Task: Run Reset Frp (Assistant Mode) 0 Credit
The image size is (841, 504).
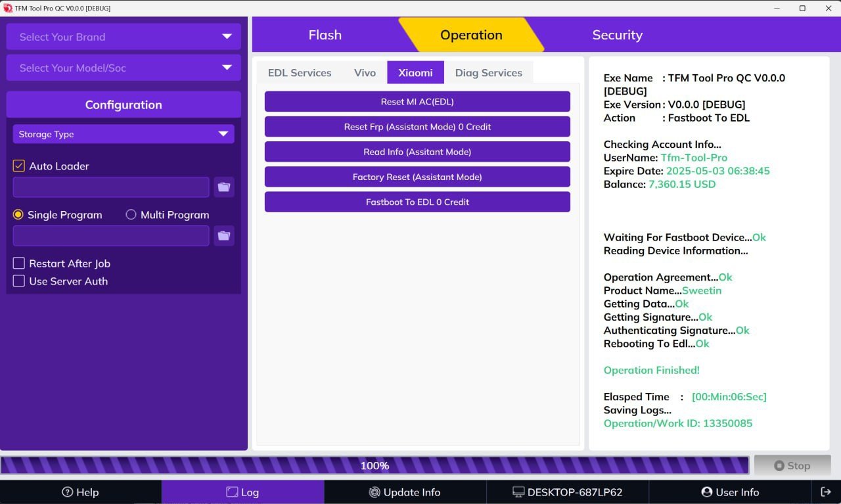Action: [417, 127]
